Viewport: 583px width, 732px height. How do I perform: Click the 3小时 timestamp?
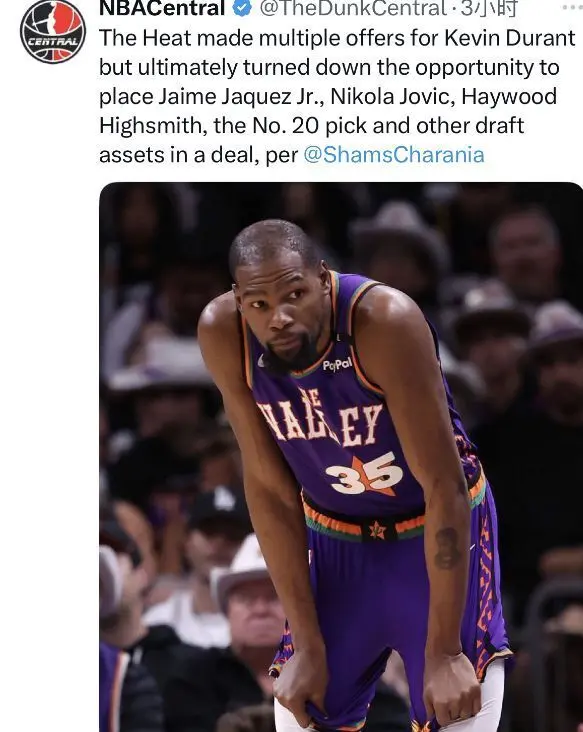tap(488, 7)
